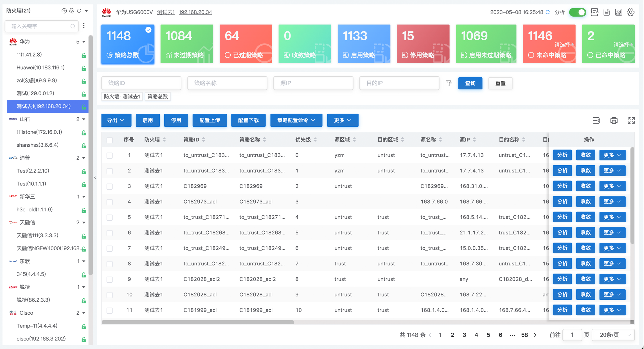Click the table vertical scrollbar
Screen dimensions: 644x349
coord(632,196)
